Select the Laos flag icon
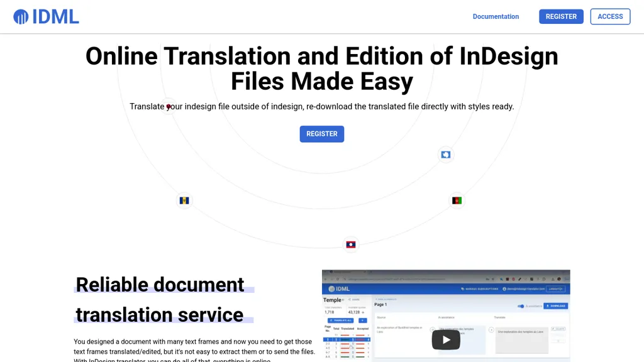 [x=351, y=244]
